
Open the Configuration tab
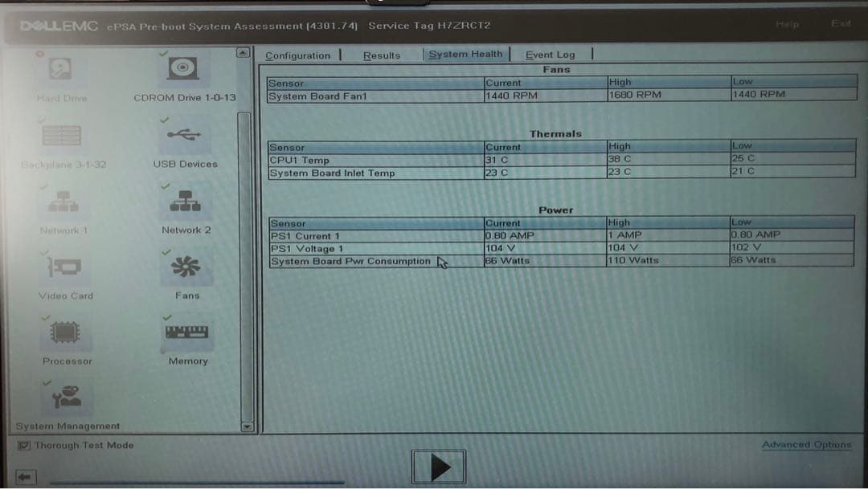(x=299, y=55)
